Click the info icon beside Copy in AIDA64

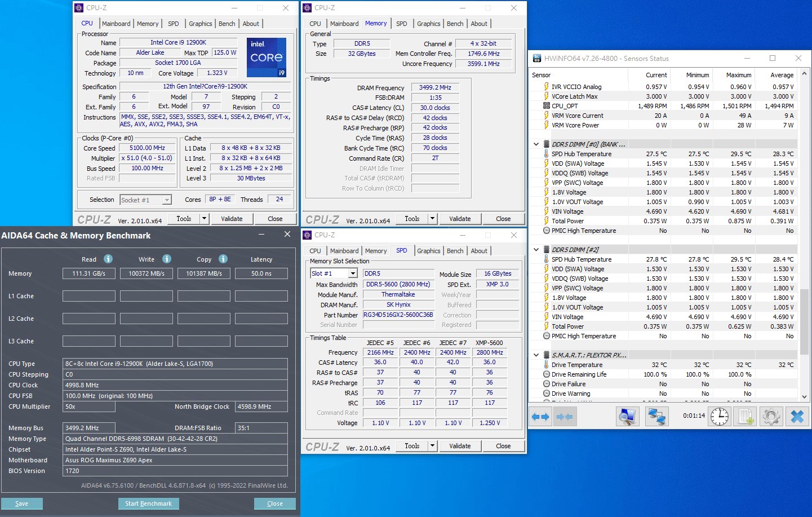pyautogui.click(x=223, y=259)
